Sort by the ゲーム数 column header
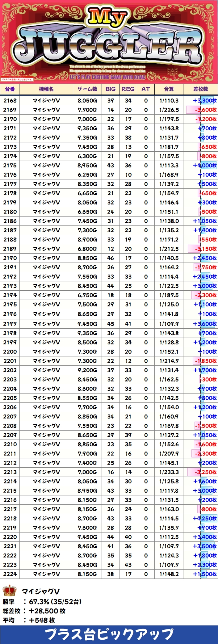 pos(87,89)
